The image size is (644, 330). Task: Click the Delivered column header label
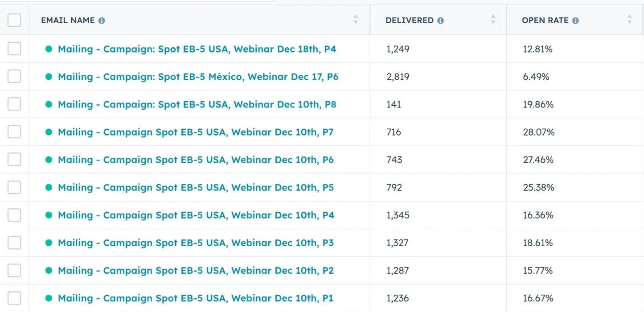[409, 21]
